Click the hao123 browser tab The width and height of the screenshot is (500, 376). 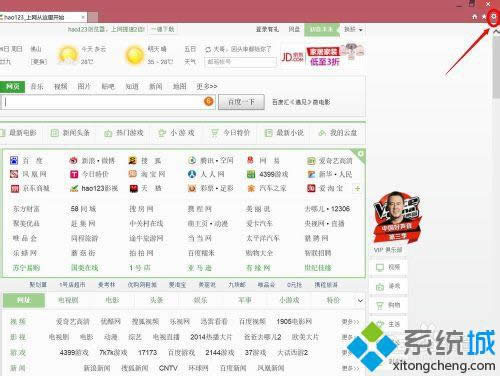point(43,17)
